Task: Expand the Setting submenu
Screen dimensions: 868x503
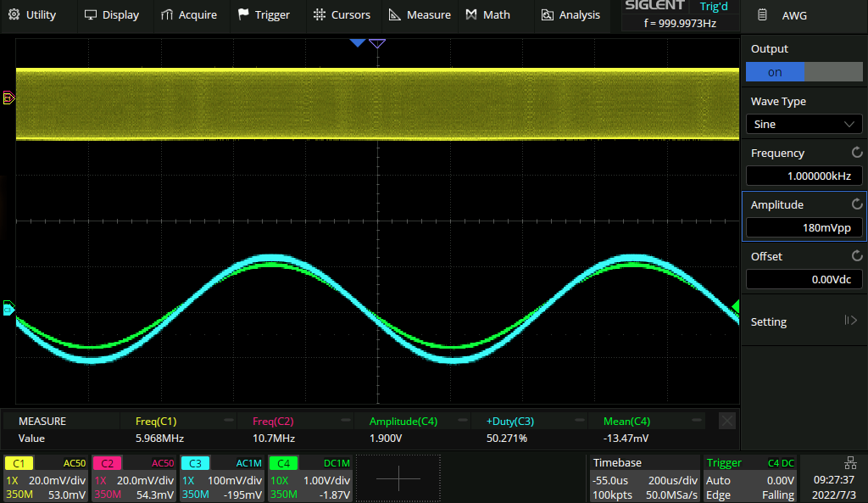Action: point(804,321)
